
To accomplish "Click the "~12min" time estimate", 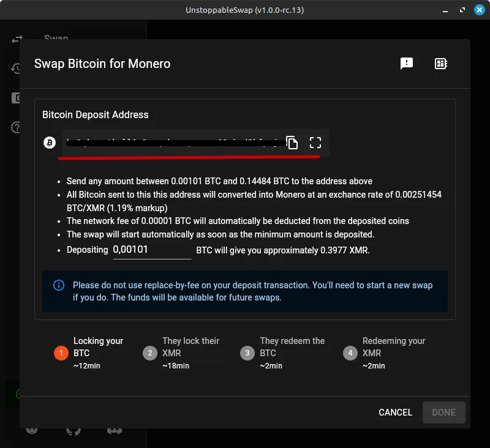I will (87, 366).
